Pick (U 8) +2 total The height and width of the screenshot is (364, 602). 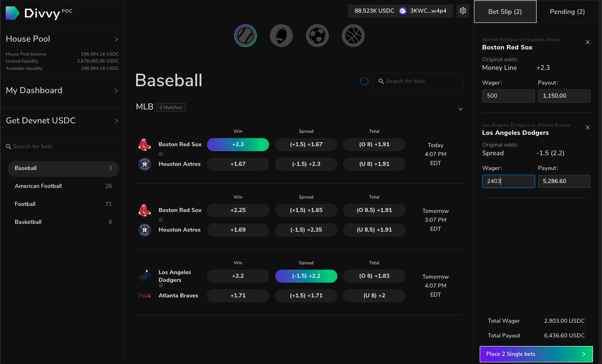pos(374,296)
